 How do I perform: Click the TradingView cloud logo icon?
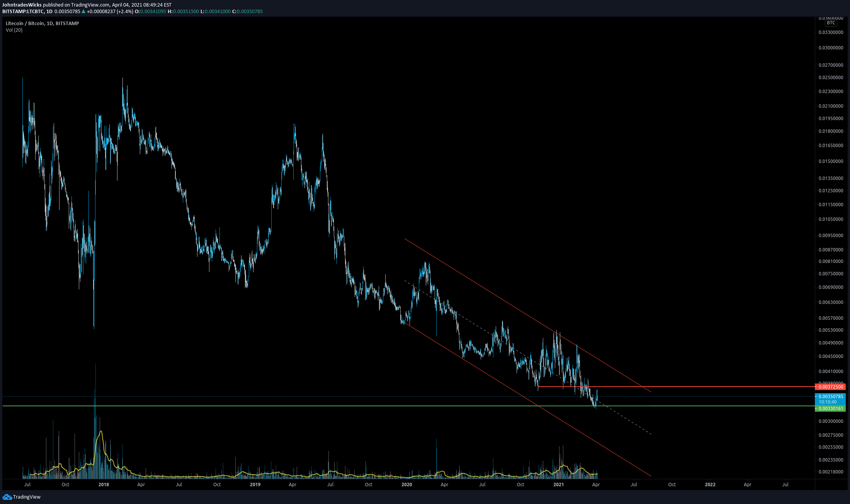tap(7, 497)
